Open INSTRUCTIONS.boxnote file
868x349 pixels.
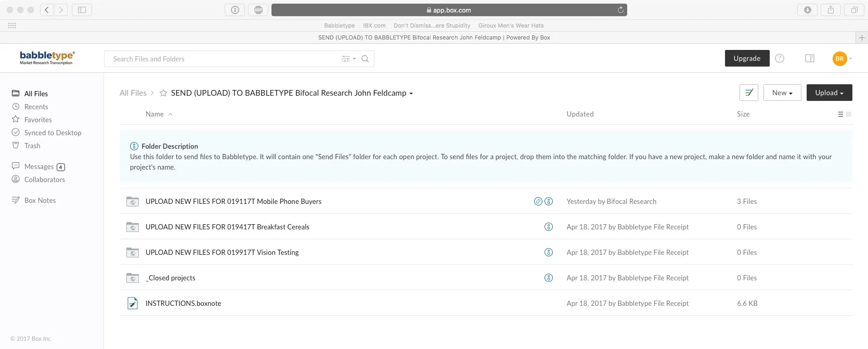click(183, 303)
